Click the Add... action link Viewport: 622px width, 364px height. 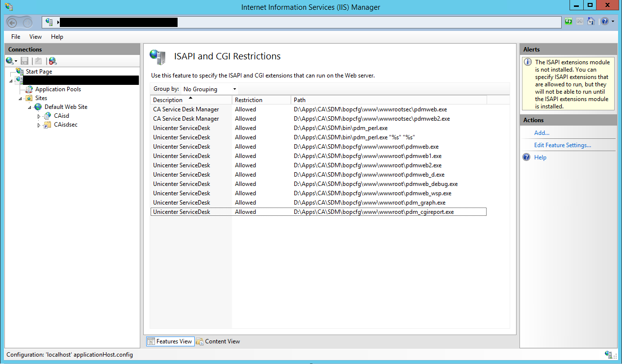[x=542, y=133]
